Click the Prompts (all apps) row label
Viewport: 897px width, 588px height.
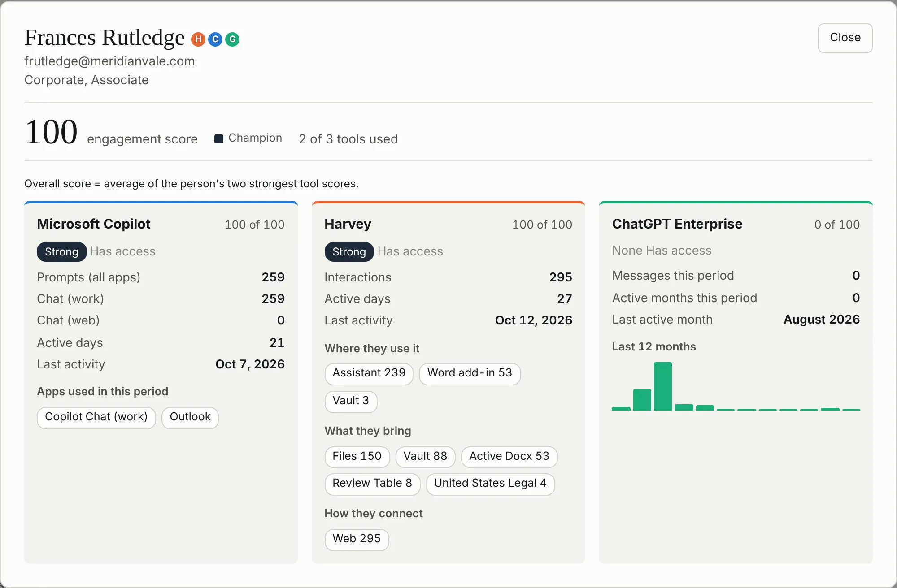coord(88,277)
